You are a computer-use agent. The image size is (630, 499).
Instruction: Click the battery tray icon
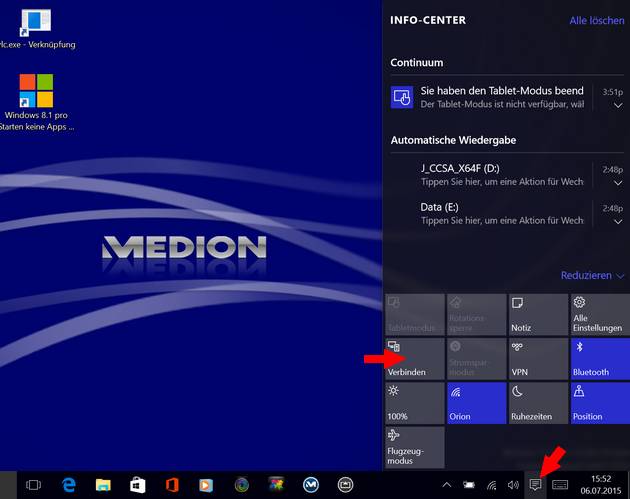click(469, 485)
